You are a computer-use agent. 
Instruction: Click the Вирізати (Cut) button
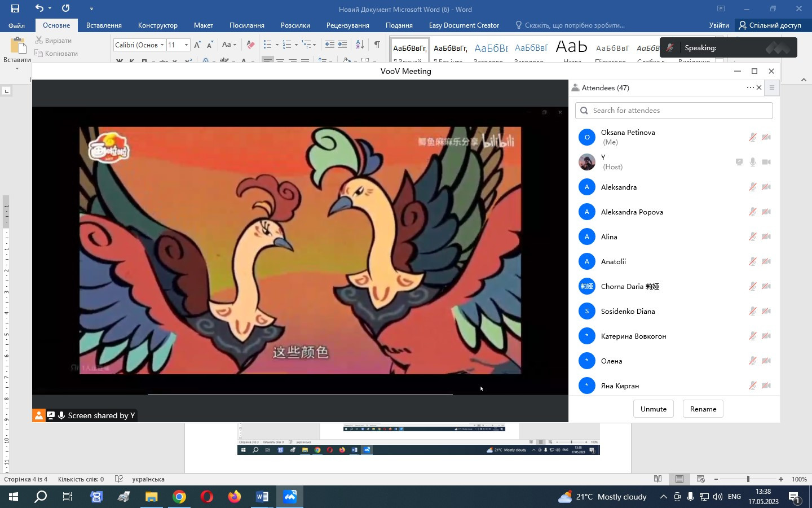tap(53, 41)
